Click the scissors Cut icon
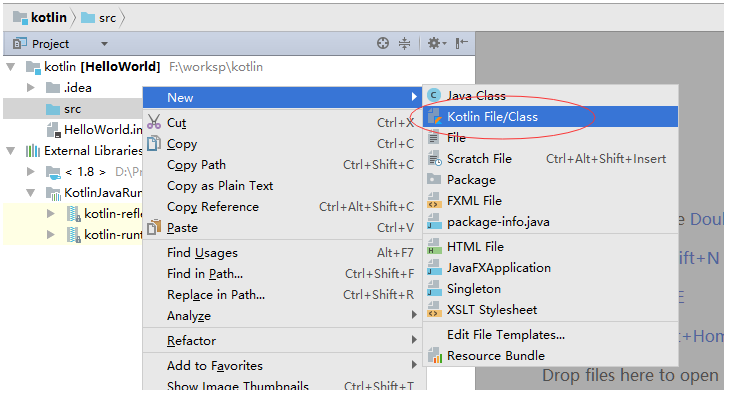Screen dimensions: 731x395 [x=154, y=122]
